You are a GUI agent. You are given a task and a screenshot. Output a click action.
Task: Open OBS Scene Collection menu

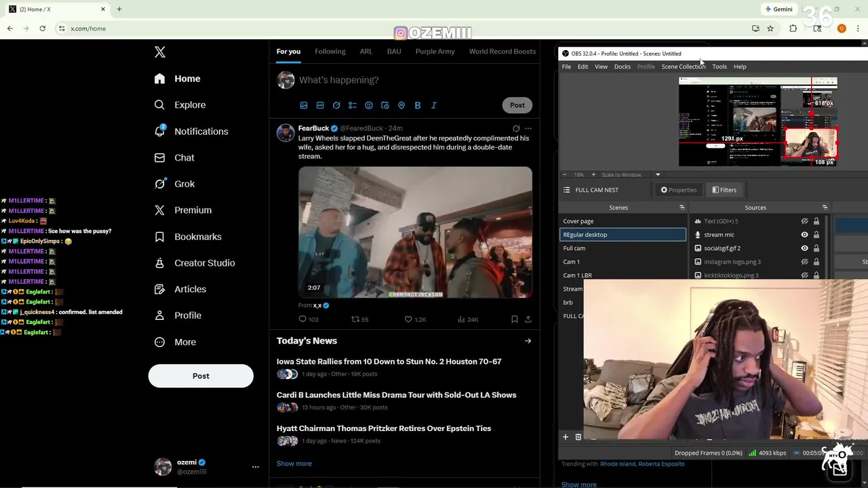coord(683,66)
